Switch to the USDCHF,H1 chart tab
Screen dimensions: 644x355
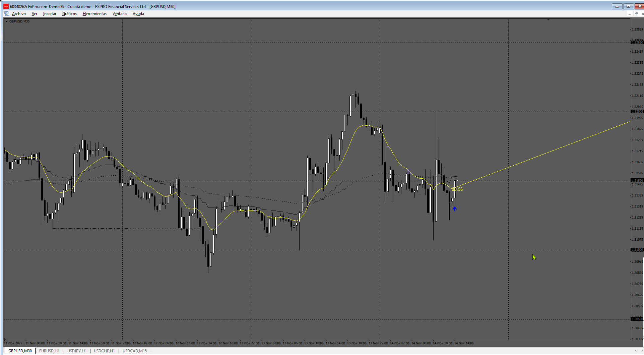[104, 351]
